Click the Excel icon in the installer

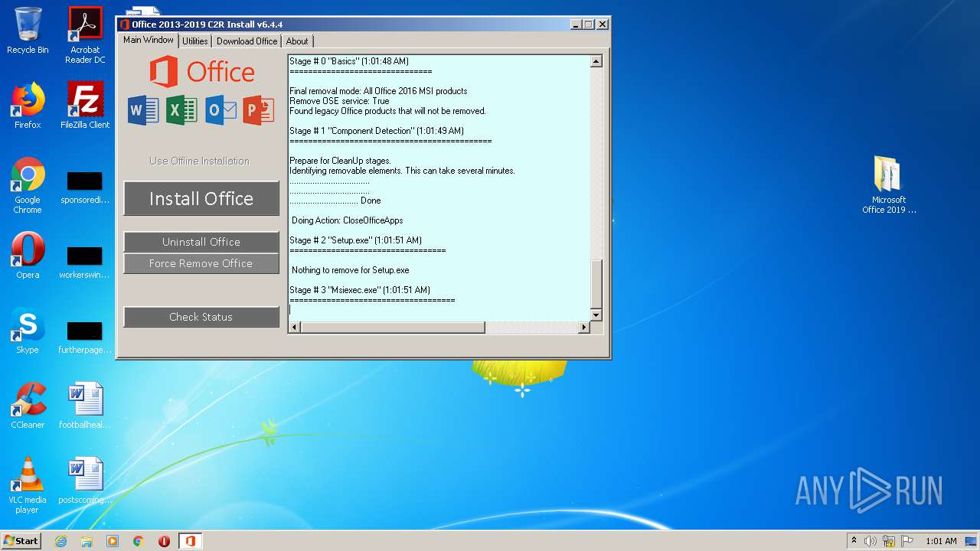point(181,111)
